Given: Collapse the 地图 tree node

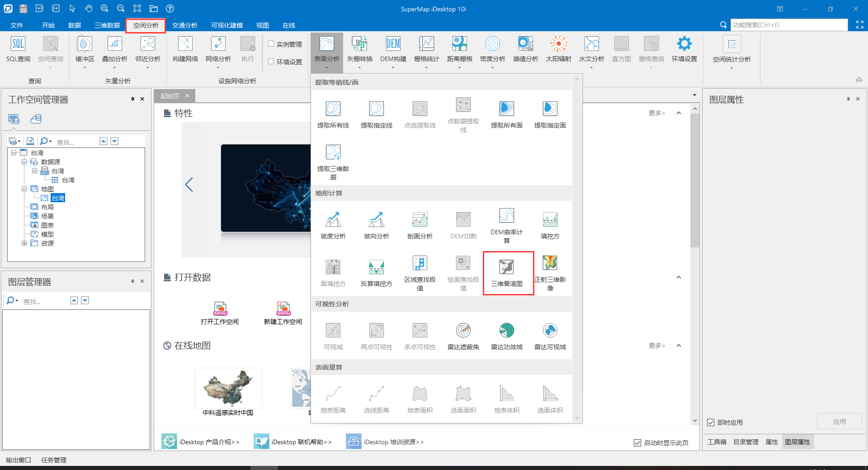Looking at the screenshot, I should coord(24,189).
